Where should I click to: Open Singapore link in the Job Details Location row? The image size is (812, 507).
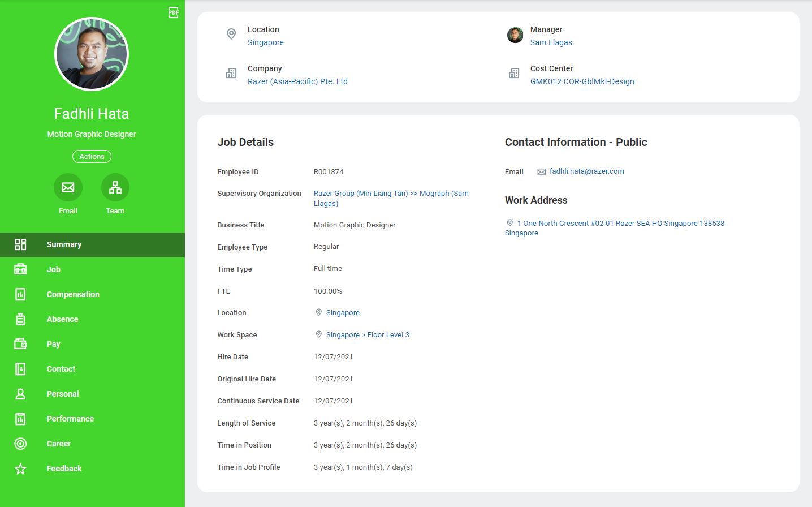(343, 313)
